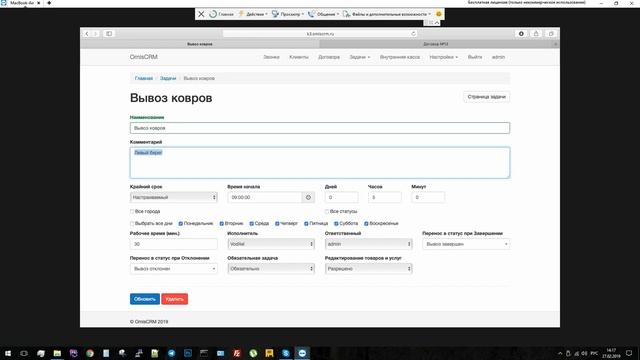Screen dimensions: 640x360
Task: Open Перенос в статус при Завершении dropdown
Action: pos(466,244)
